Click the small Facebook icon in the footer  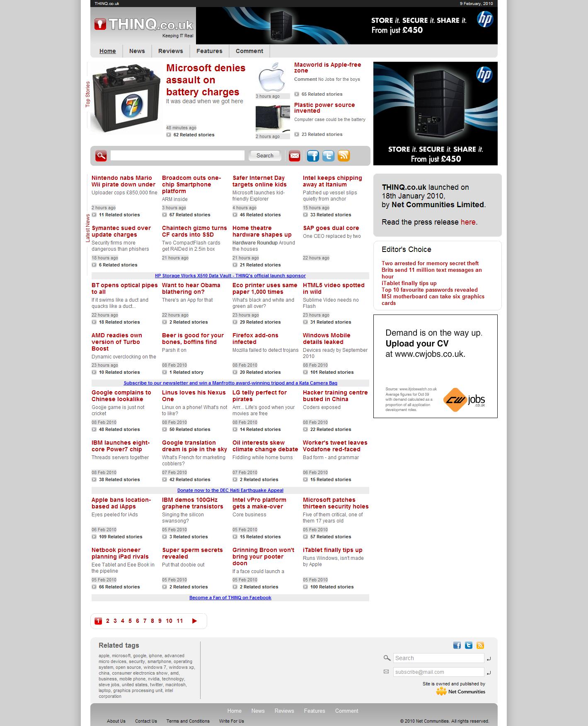(x=457, y=645)
